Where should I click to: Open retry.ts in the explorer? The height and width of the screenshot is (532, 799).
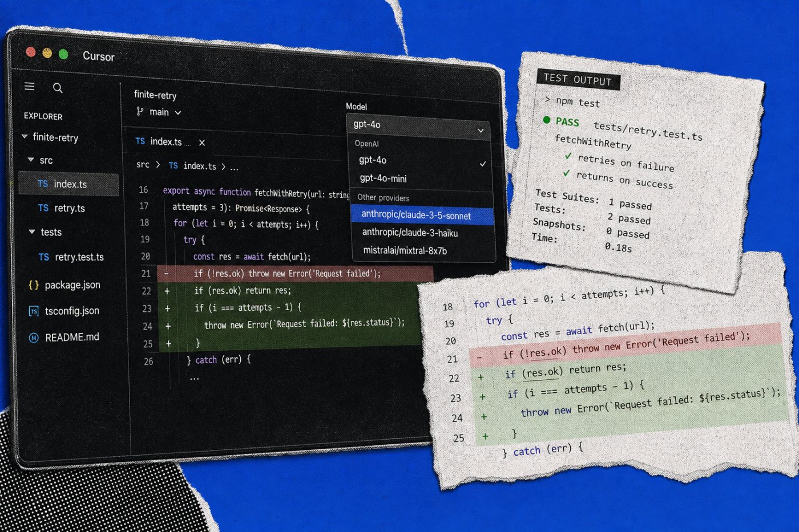[69, 209]
